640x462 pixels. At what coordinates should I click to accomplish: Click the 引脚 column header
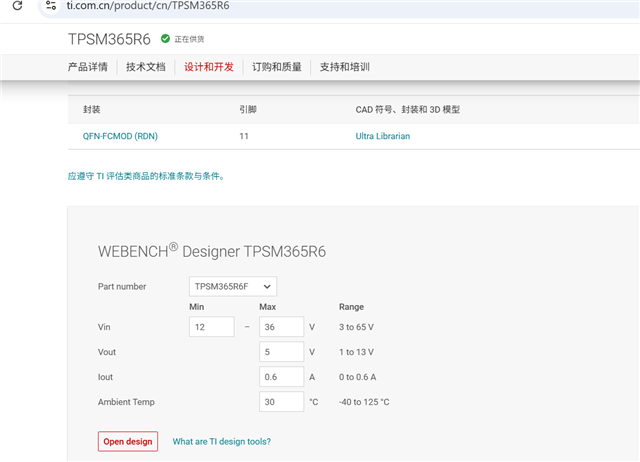tap(248, 109)
